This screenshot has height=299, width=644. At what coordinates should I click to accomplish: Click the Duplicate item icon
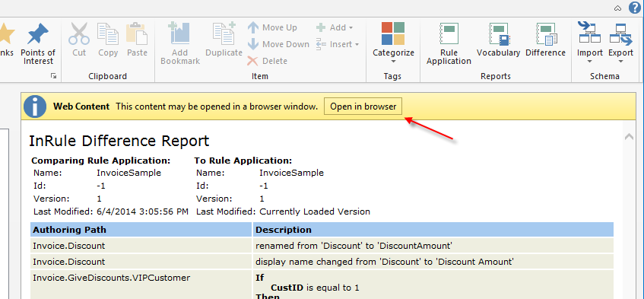(224, 34)
